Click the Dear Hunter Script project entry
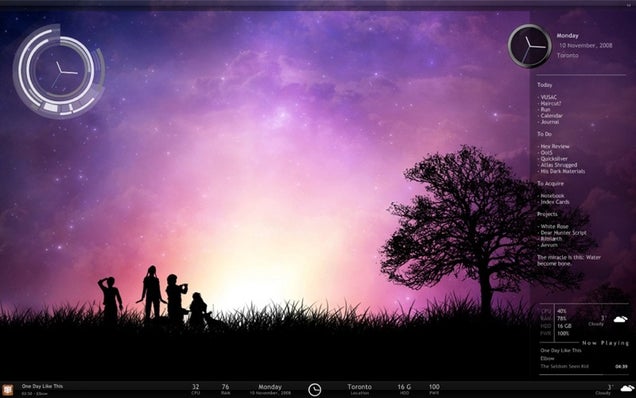636x398 pixels. click(563, 233)
